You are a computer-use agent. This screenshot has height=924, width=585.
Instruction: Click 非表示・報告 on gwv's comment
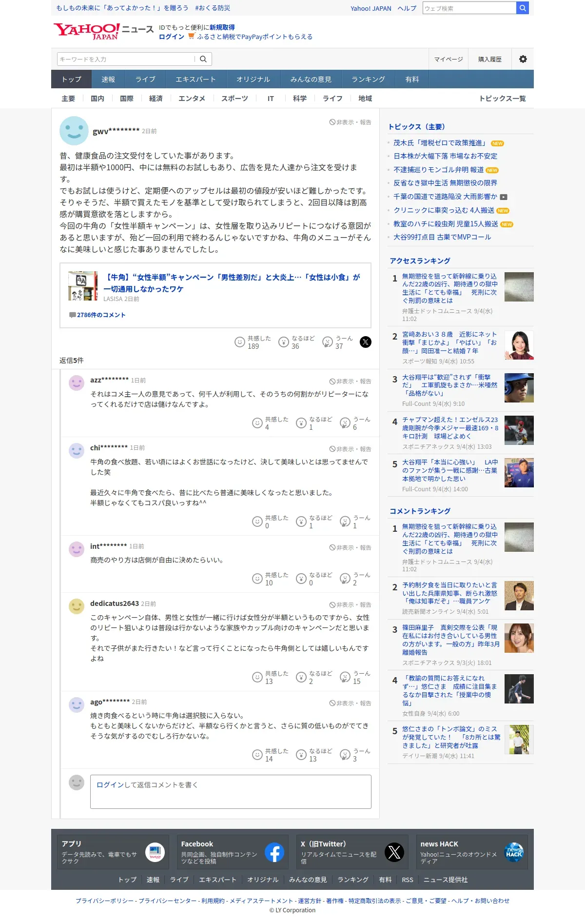coord(351,122)
